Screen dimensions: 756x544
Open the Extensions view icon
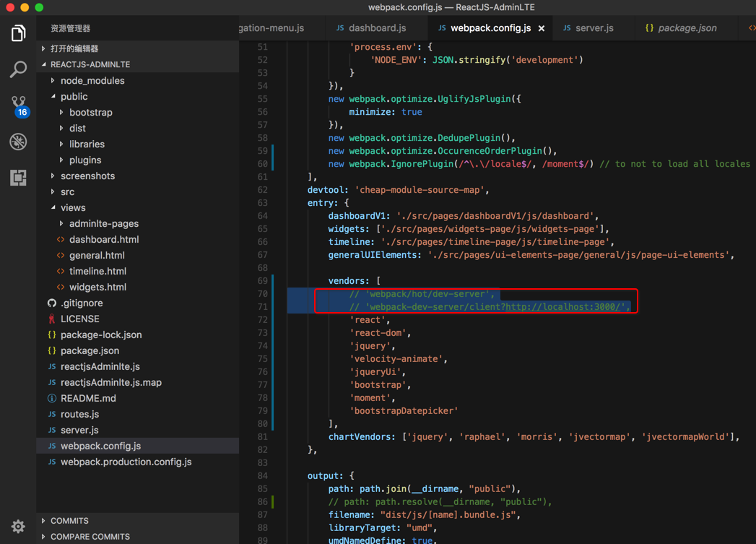18,178
